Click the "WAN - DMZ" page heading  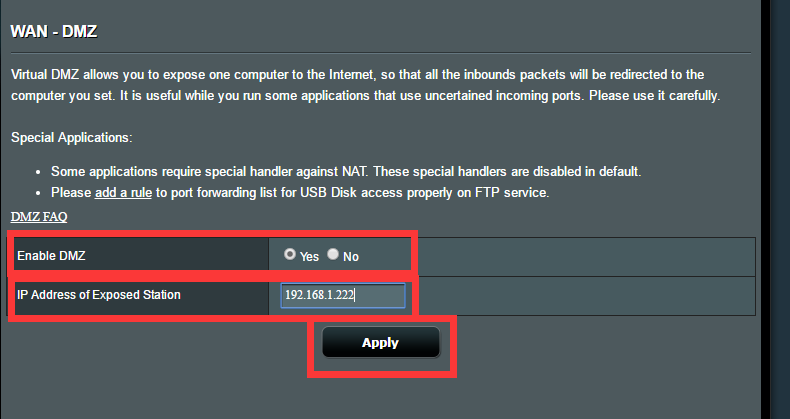tap(53, 31)
